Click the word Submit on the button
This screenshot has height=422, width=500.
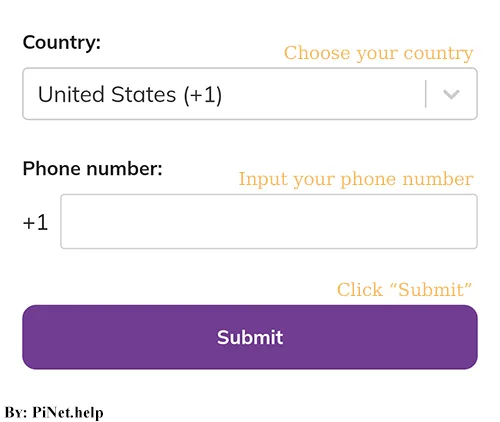click(250, 337)
